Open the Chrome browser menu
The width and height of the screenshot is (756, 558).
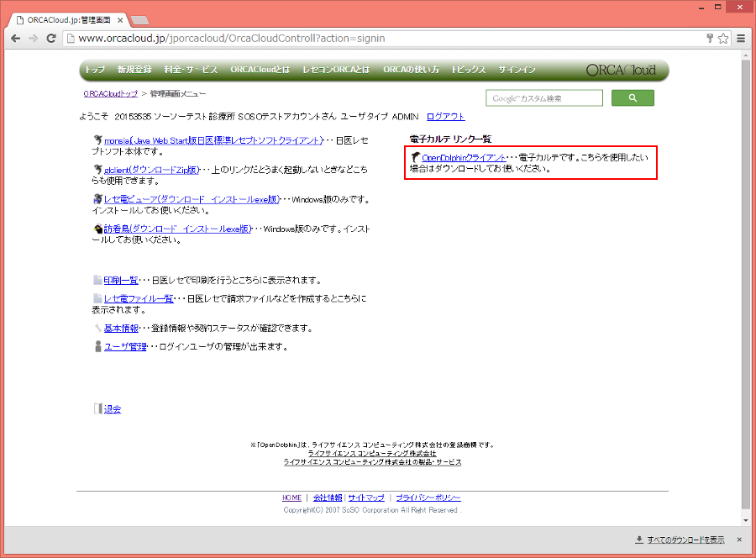coord(740,38)
